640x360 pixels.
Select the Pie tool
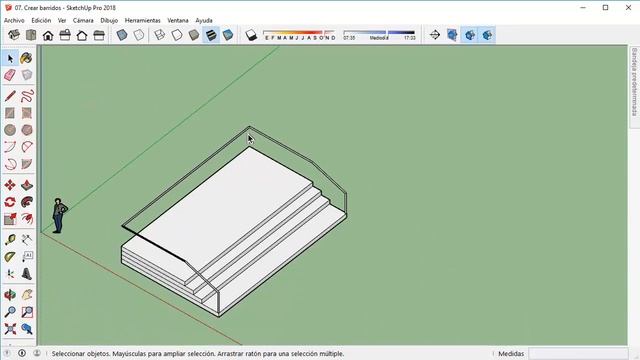click(27, 164)
